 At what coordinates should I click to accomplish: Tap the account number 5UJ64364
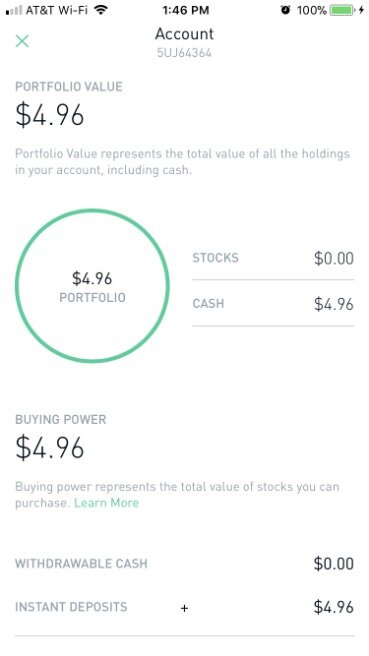tap(184, 53)
